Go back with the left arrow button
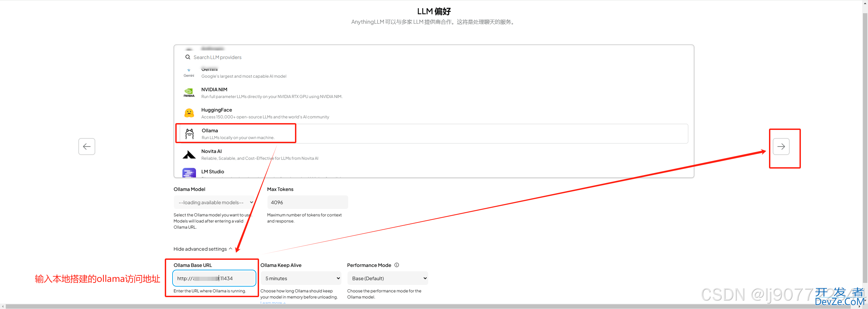Screen dimensions: 868x309 87,147
